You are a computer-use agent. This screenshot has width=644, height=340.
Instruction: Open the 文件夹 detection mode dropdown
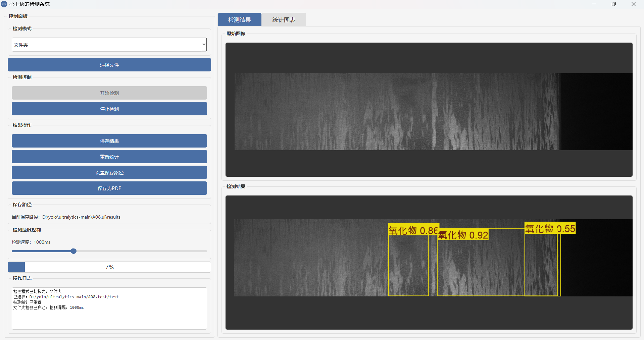pos(109,45)
